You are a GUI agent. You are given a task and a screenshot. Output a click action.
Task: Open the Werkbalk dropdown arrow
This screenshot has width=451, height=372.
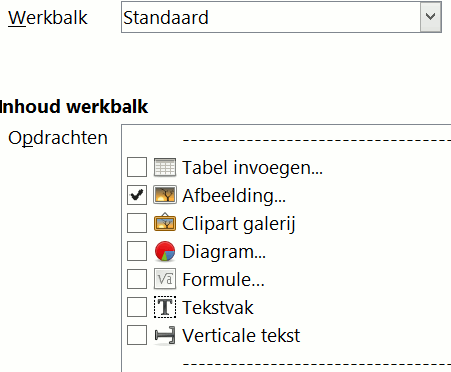click(430, 17)
